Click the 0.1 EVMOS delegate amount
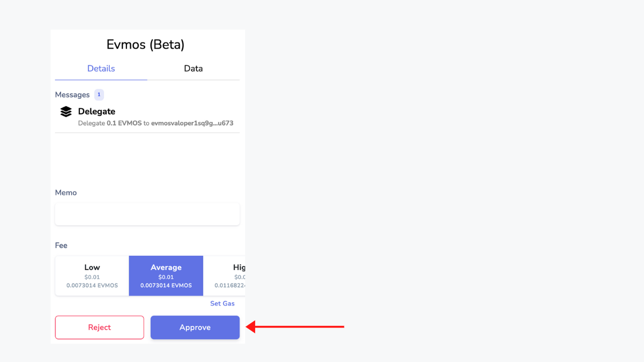 click(x=124, y=123)
